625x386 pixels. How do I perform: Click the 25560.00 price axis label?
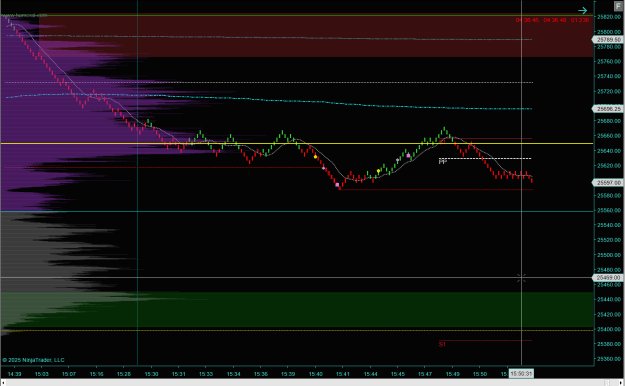609,210
